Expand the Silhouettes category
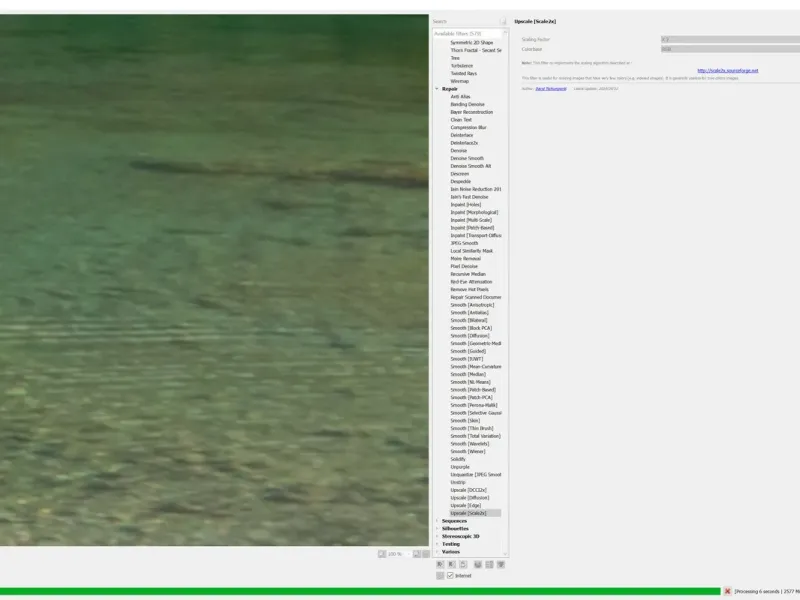The height and width of the screenshot is (600, 800). [437, 529]
